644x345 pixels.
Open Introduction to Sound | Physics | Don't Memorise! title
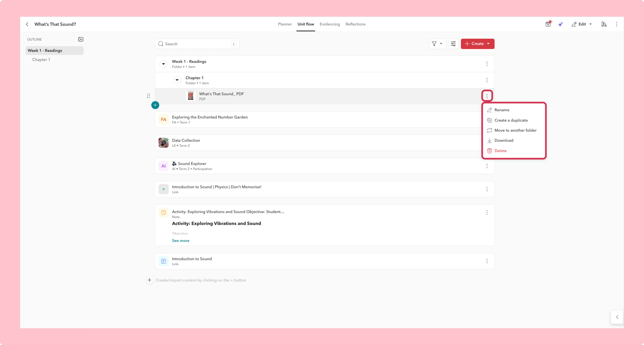[x=216, y=187]
